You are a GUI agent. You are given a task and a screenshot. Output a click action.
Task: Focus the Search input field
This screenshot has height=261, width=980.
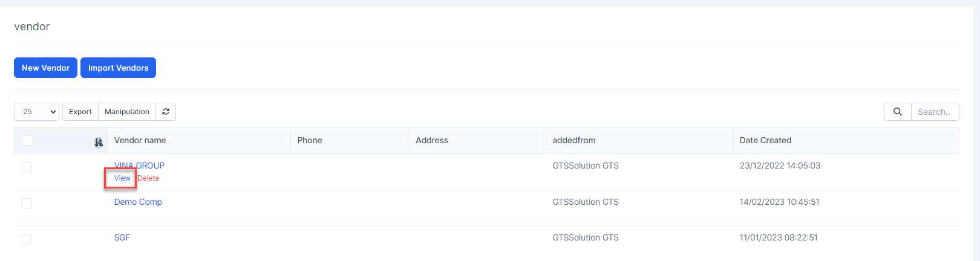935,112
